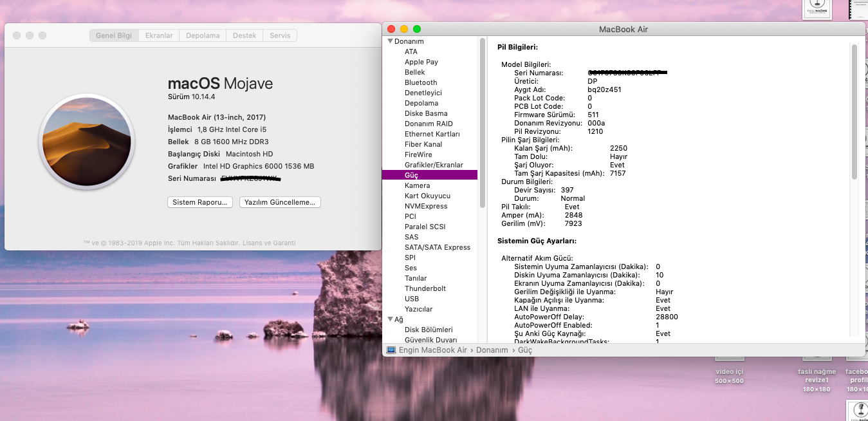
Task: Click the detail pane scrollbar
Action: click(x=854, y=111)
